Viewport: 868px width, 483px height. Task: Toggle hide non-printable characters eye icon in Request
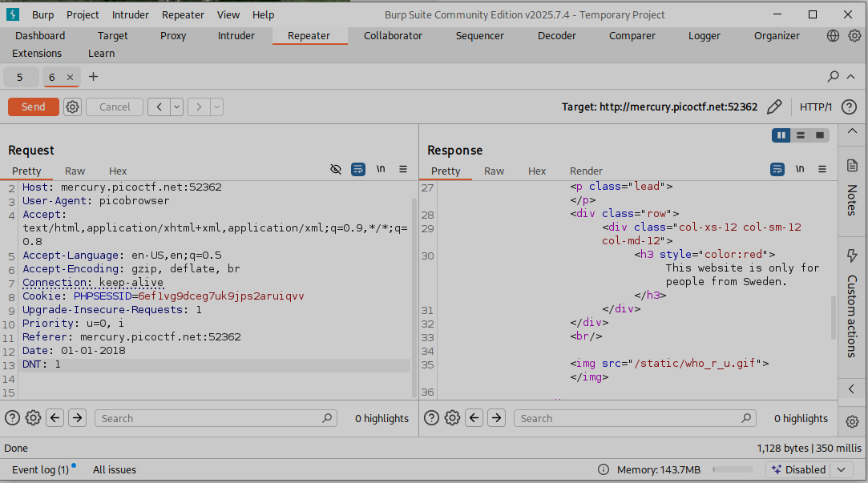click(x=336, y=169)
